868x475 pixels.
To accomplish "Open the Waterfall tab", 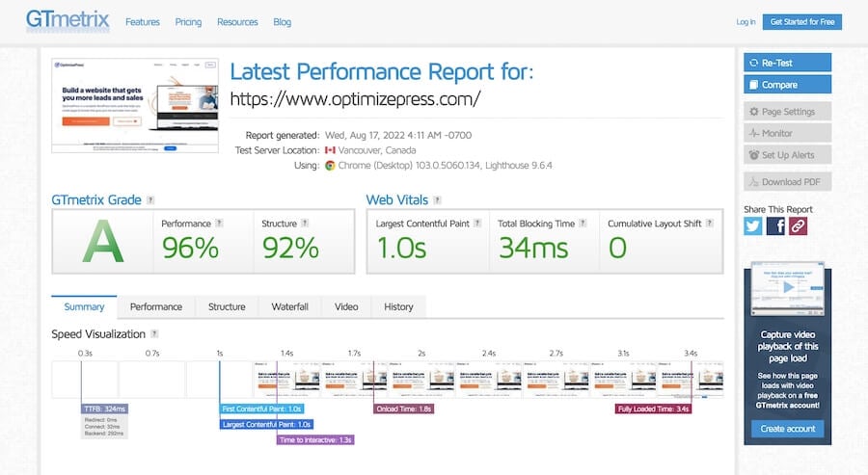I will coord(290,307).
